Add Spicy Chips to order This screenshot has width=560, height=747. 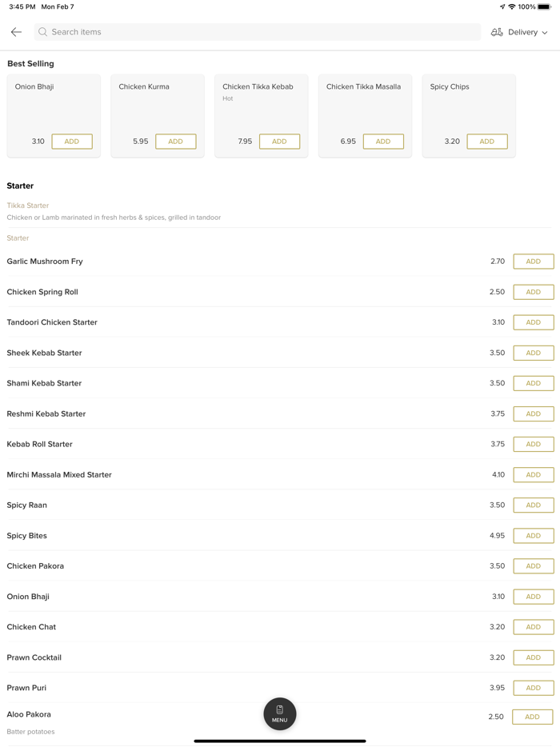(486, 142)
